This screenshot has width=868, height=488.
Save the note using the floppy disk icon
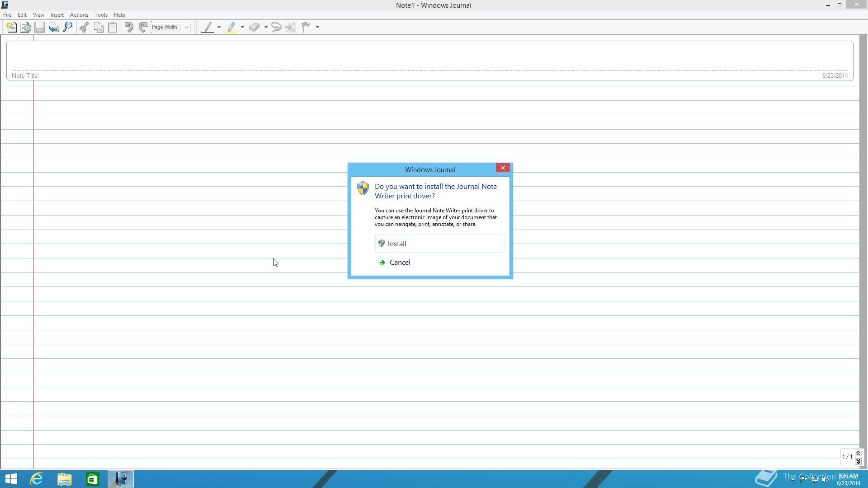tap(40, 27)
